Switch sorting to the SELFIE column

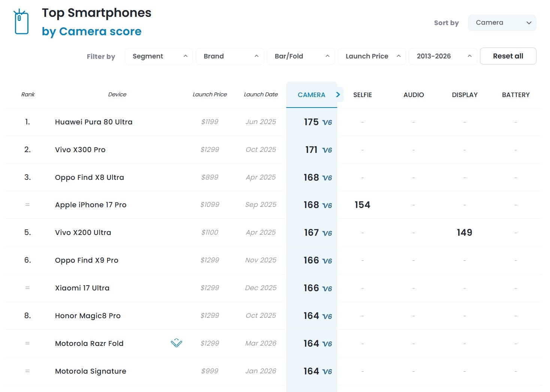(362, 94)
